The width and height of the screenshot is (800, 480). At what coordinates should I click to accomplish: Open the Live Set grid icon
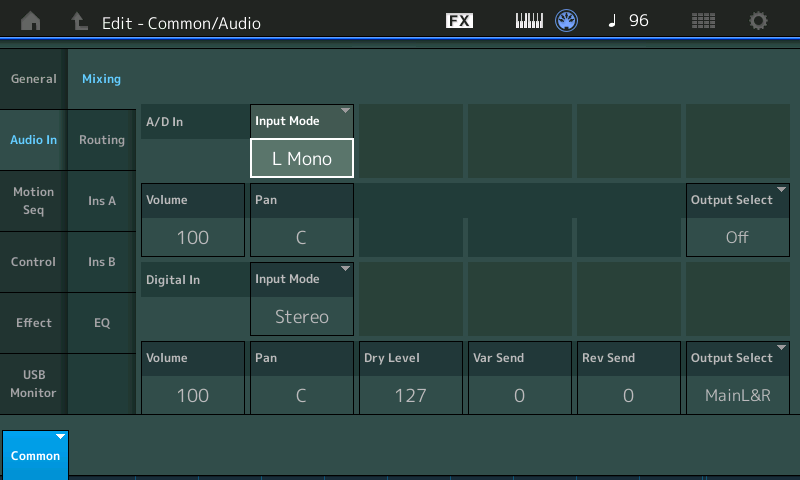pos(703,21)
